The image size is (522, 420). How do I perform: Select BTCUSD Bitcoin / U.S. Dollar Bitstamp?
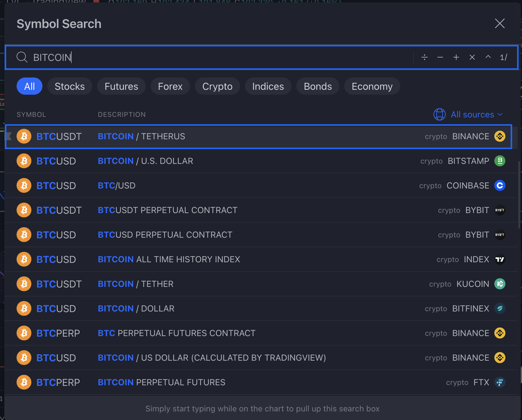pos(261,161)
